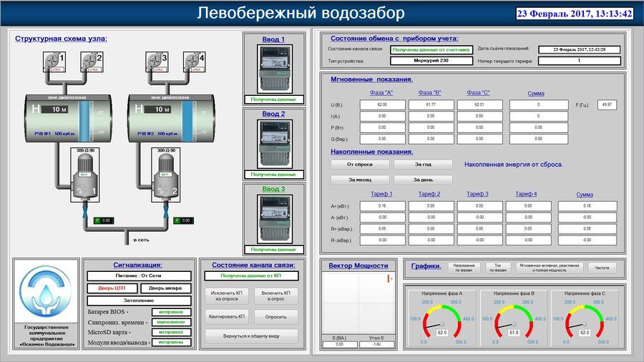This screenshot has width=644, height=362.
Task: Click Сумма R+ value 0.05
Action: pyautogui.click(x=587, y=229)
